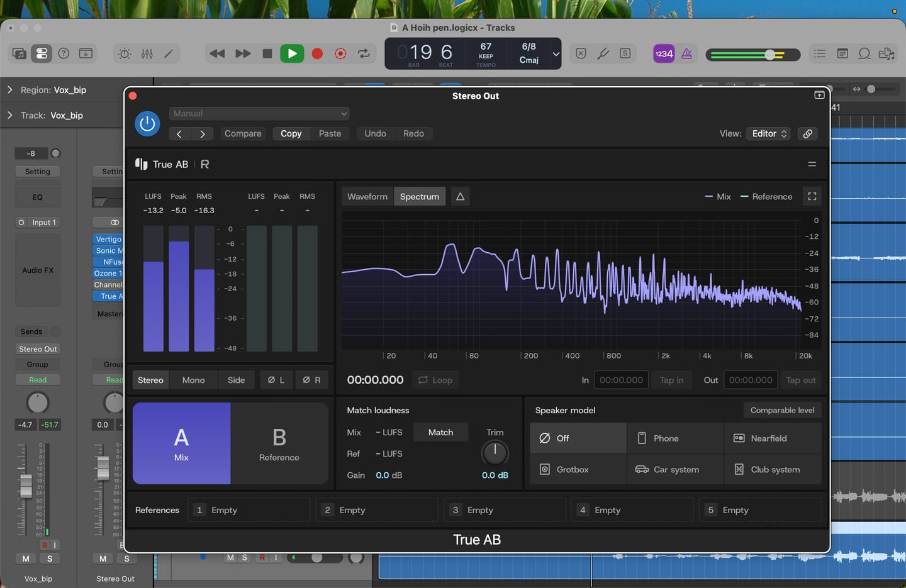Image resolution: width=906 pixels, height=588 pixels.
Task: Open the Loop Browser in the toolbar
Action: click(864, 53)
